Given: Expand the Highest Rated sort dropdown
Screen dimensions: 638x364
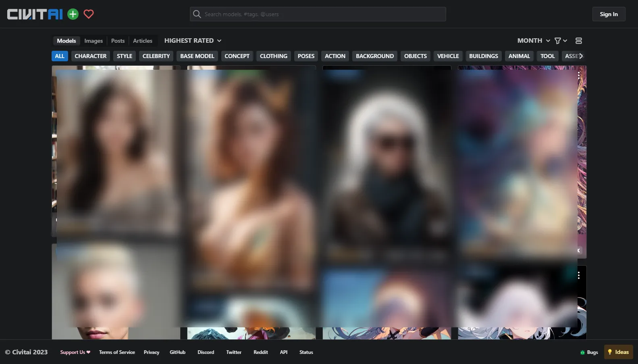Looking at the screenshot, I should [193, 41].
